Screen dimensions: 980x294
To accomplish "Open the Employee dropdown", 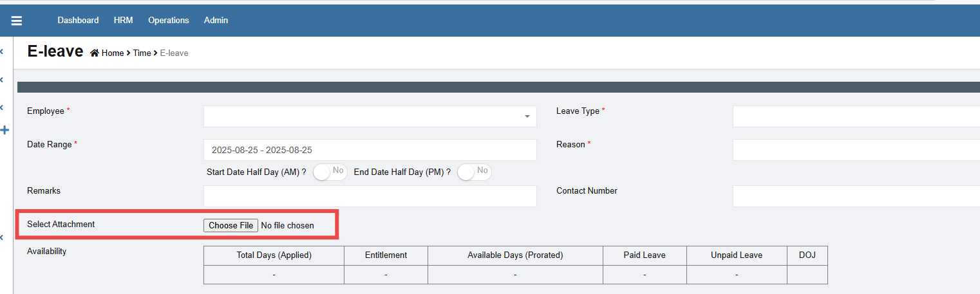I will tap(370, 116).
